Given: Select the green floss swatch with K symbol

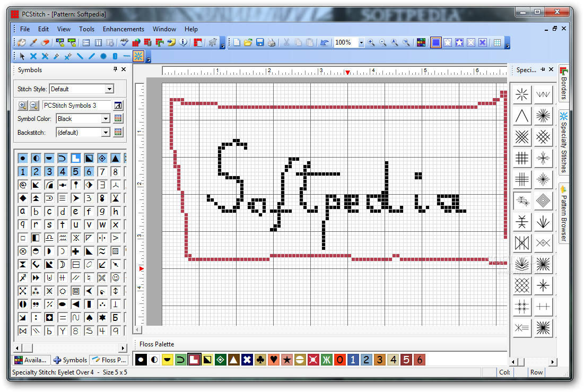Looking at the screenshot, I should pos(327,360).
